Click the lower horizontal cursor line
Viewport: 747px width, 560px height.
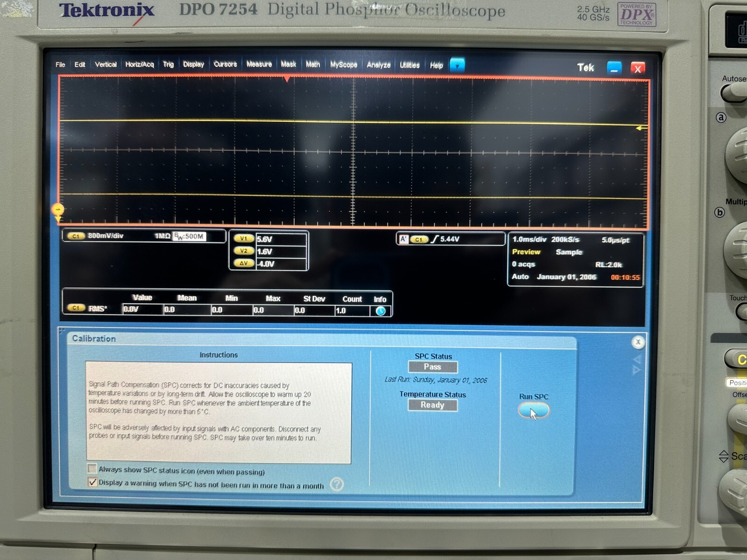353,196
